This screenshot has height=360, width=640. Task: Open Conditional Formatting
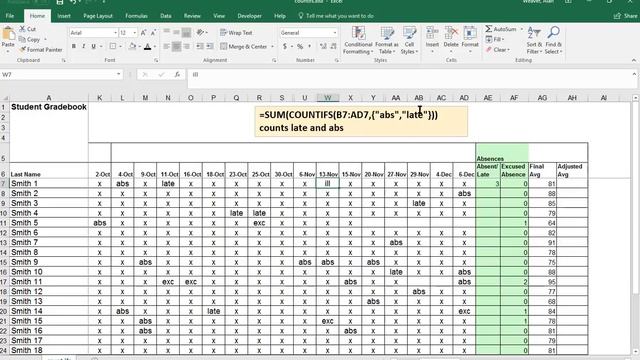tap(358, 40)
